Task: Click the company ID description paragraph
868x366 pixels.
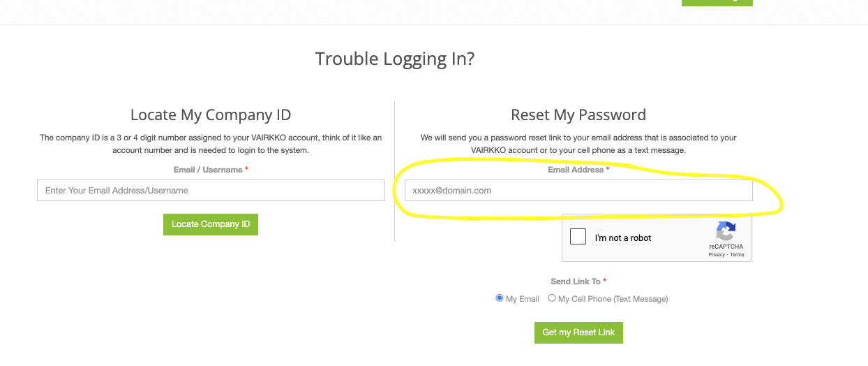Action: pyautogui.click(x=211, y=144)
